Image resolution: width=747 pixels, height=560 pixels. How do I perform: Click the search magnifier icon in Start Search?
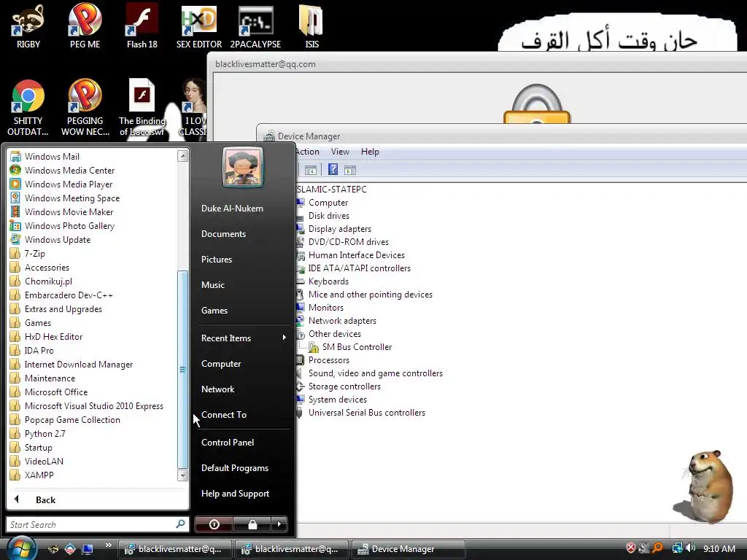tap(181, 524)
